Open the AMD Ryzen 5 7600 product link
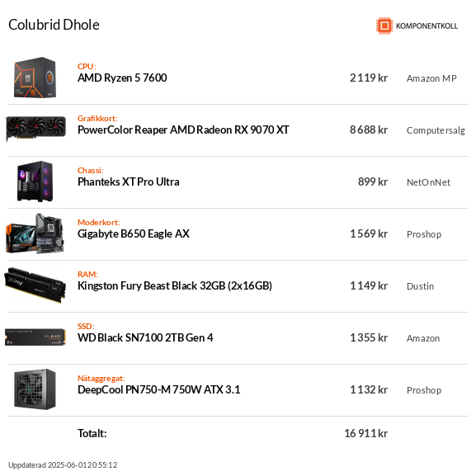This screenshot has height=476, width=476. (122, 78)
